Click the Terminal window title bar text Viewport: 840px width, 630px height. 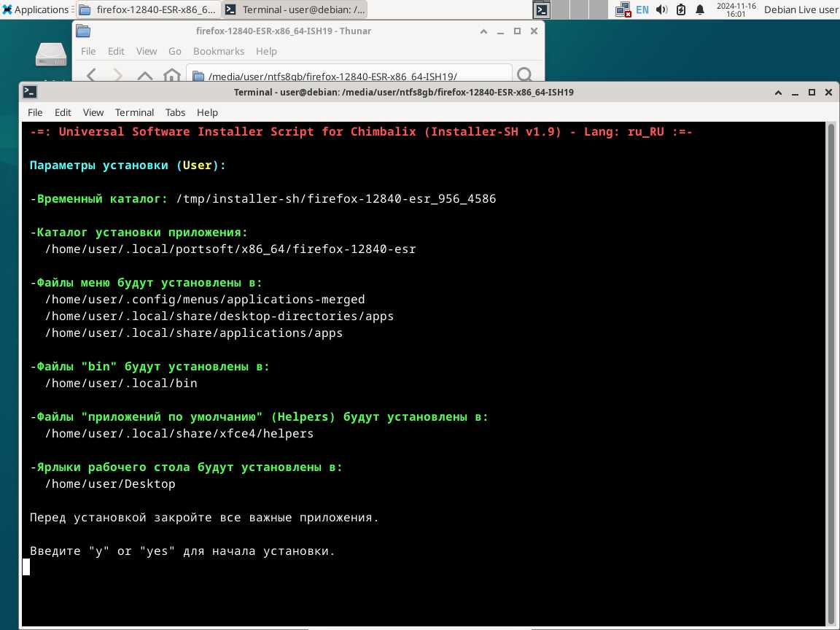tap(403, 92)
